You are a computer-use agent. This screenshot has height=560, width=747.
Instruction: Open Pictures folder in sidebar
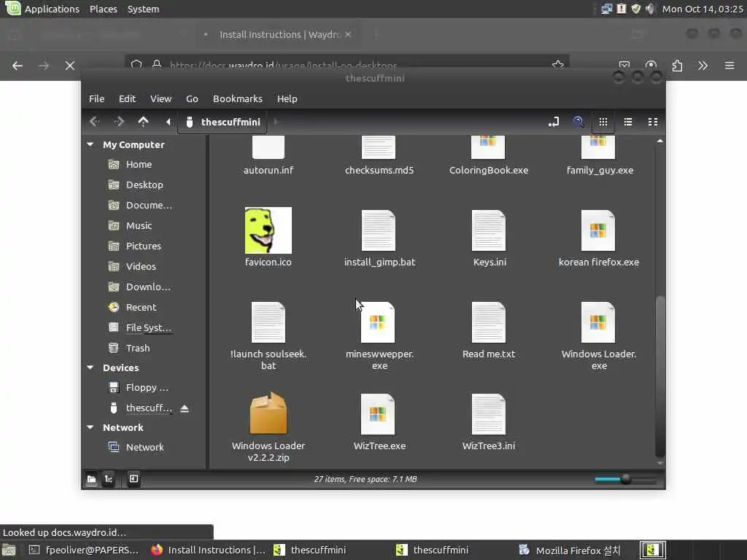coord(144,246)
